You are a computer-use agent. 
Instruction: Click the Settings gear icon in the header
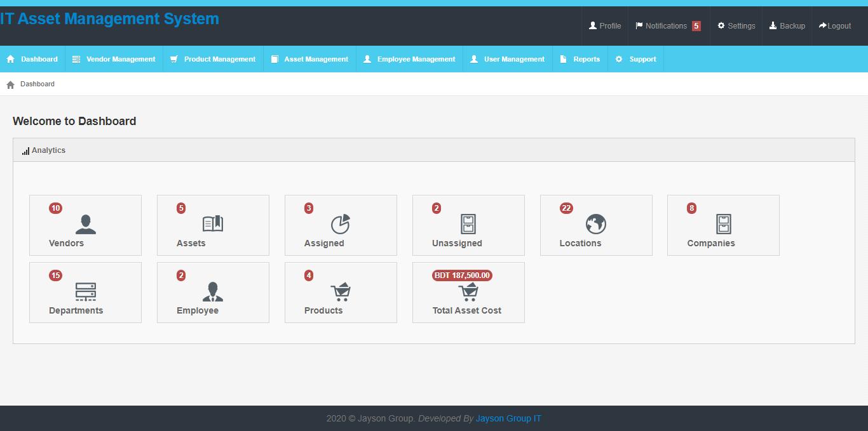[721, 26]
